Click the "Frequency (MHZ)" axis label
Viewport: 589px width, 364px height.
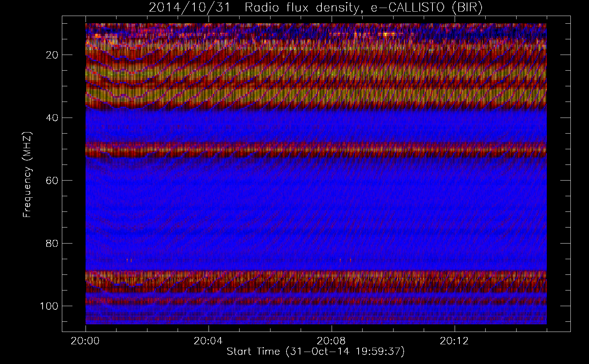pyautogui.click(x=27, y=175)
